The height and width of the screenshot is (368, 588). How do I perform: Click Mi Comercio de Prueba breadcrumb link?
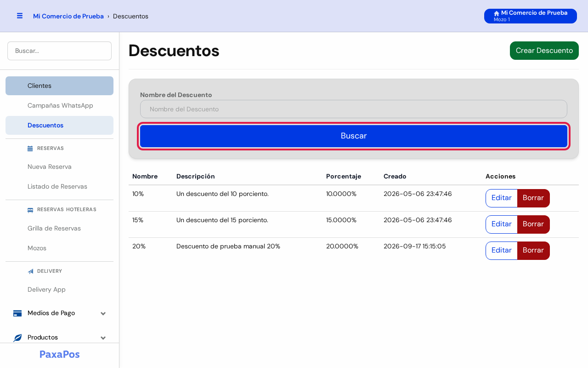click(68, 16)
